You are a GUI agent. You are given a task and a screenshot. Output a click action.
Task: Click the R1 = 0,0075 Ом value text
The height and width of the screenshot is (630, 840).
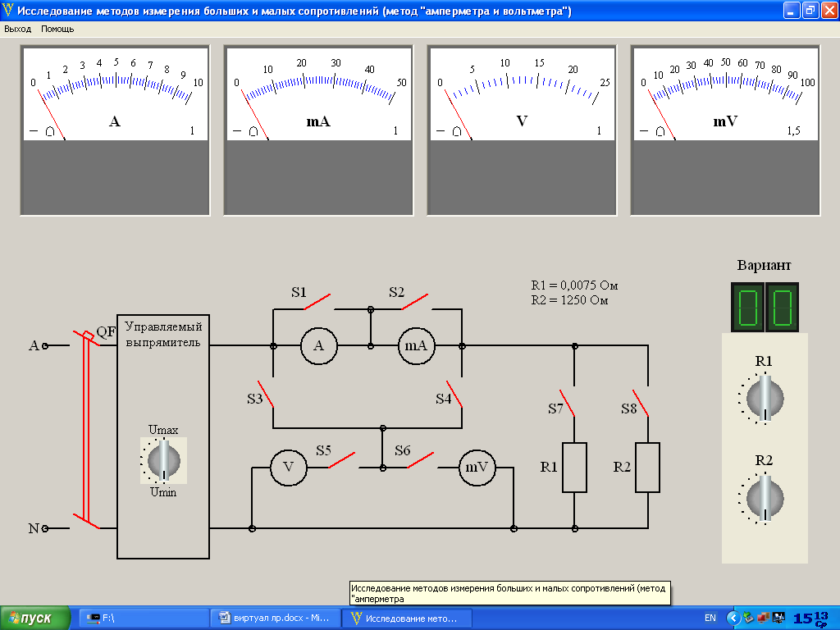pyautogui.click(x=574, y=285)
